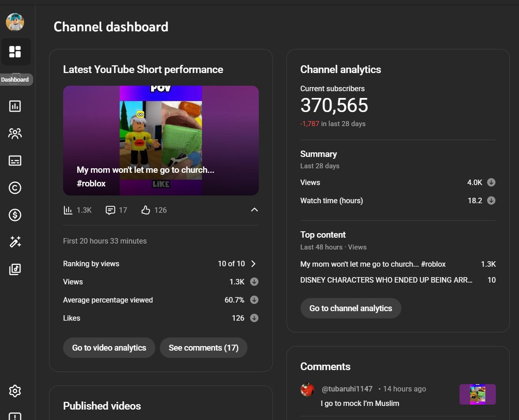Download the Views summary data
Image resolution: width=519 pixels, height=420 pixels.
pos(491,182)
